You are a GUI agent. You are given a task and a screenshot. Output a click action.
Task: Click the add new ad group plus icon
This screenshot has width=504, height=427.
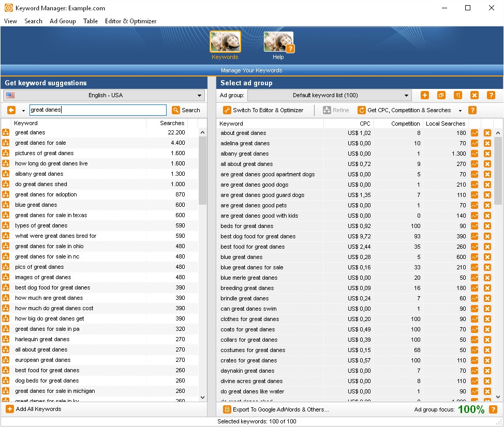click(424, 95)
